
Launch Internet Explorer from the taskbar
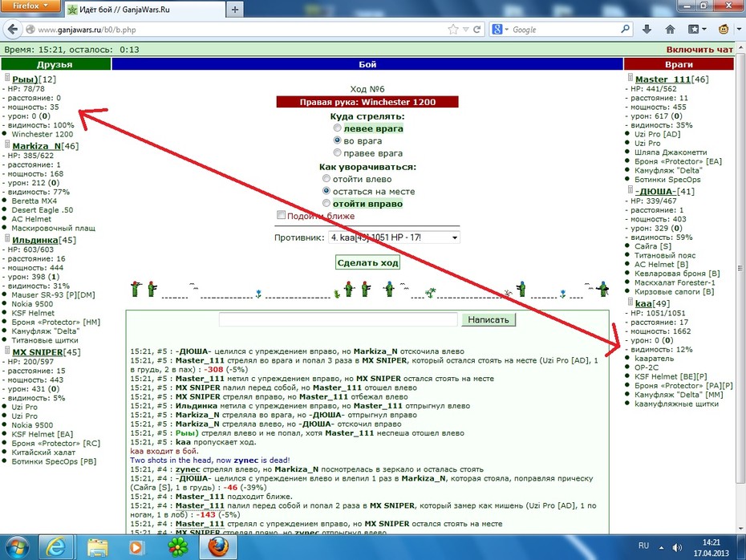[56, 547]
